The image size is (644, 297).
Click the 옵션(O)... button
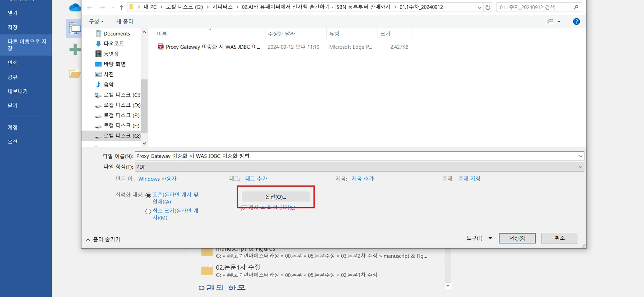coord(275,197)
